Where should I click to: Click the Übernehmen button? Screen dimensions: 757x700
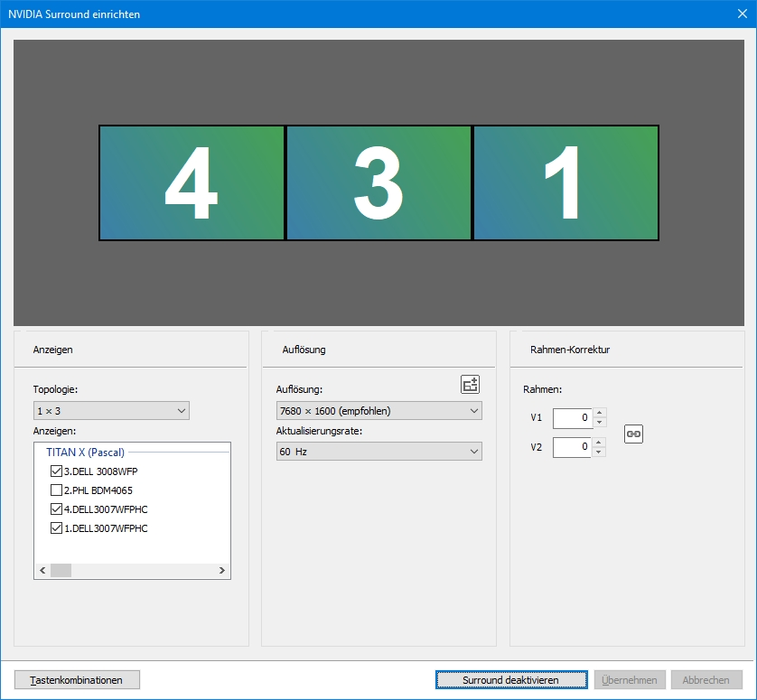coord(630,680)
